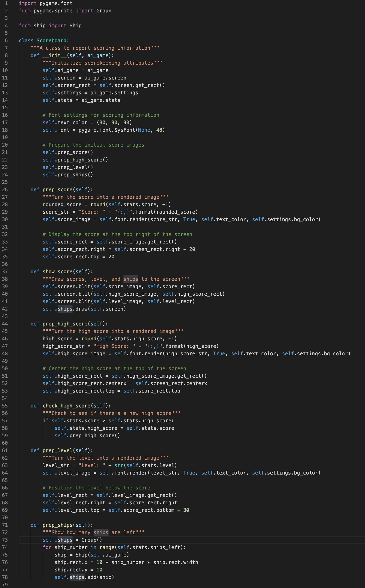Click line number 6 in the gutter
The image size is (365, 588).
(6, 41)
